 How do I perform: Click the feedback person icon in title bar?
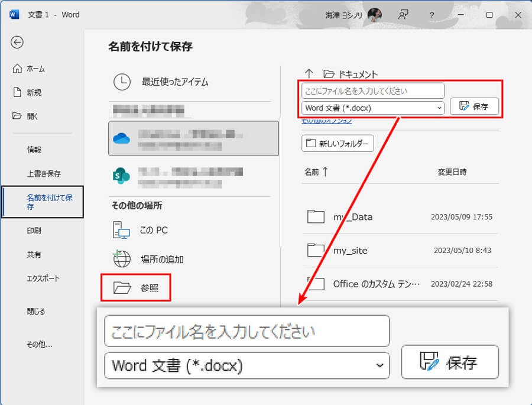(x=403, y=15)
